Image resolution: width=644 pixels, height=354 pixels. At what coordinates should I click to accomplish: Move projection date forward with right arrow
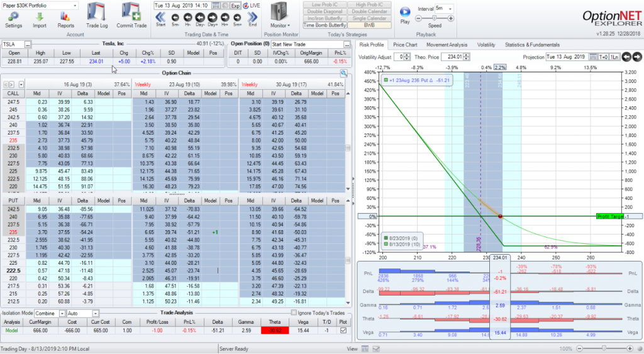click(637, 57)
